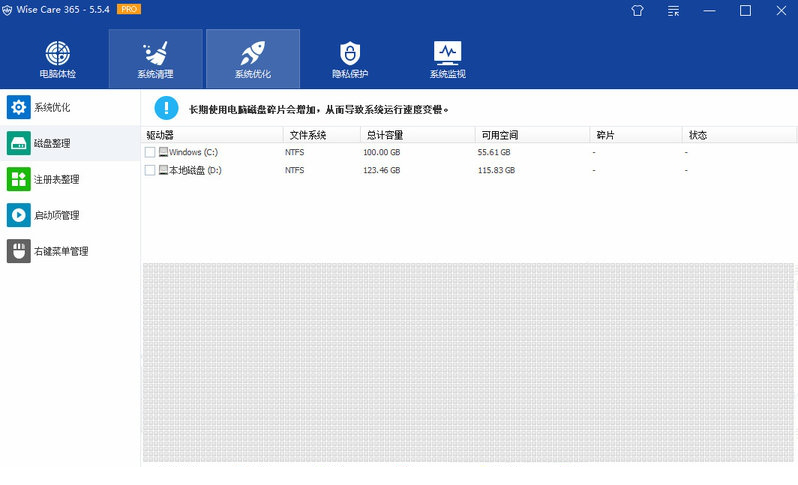Click the 123.46 GB capacity cell

tap(382, 170)
